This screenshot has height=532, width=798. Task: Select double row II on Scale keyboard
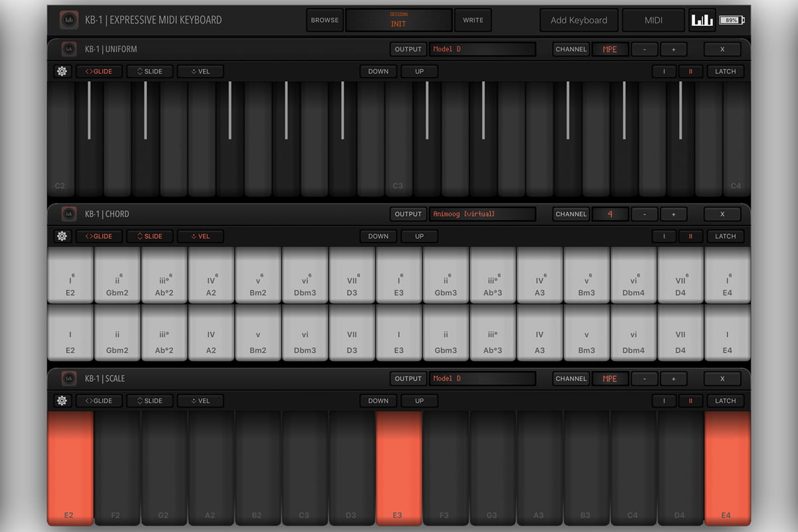(x=691, y=401)
